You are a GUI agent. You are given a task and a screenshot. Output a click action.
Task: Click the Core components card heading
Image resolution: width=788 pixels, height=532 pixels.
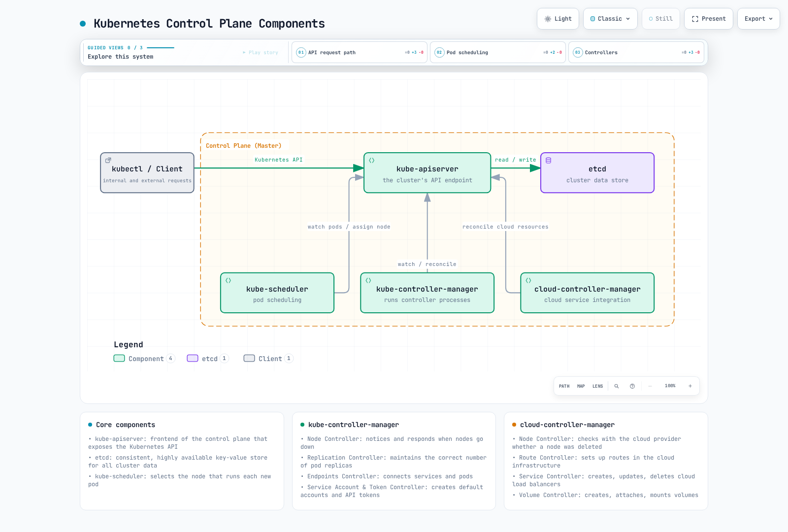tap(126, 425)
